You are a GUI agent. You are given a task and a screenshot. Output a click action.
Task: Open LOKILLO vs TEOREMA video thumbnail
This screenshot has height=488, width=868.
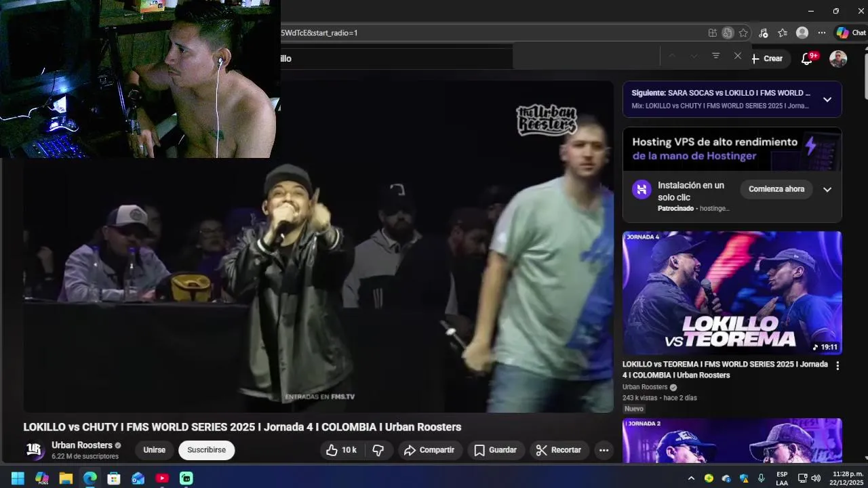pyautogui.click(x=732, y=293)
